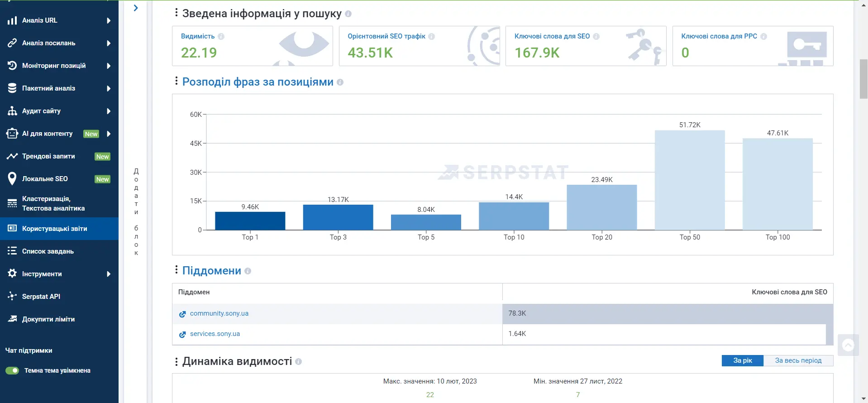Viewport: 868px width, 403px height.
Task: Click the Моніторинг позицій history icon
Action: (12, 66)
